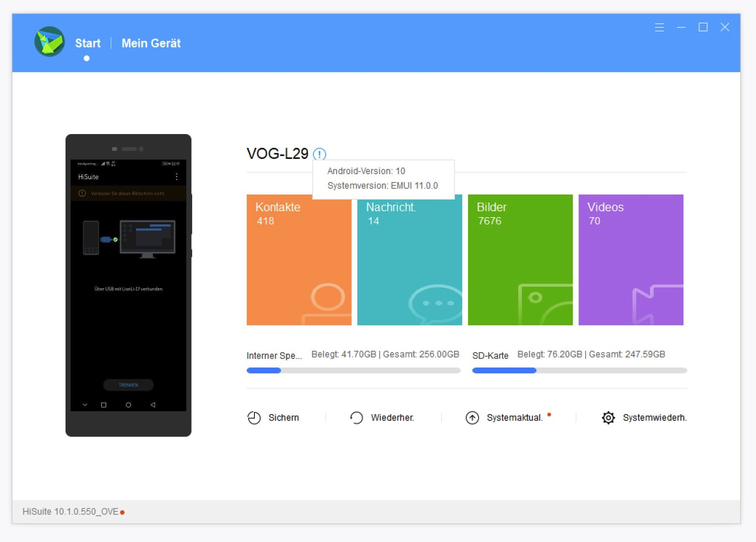Click the Systemaktual. upload arrow icon
756x542 pixels.
click(472, 418)
